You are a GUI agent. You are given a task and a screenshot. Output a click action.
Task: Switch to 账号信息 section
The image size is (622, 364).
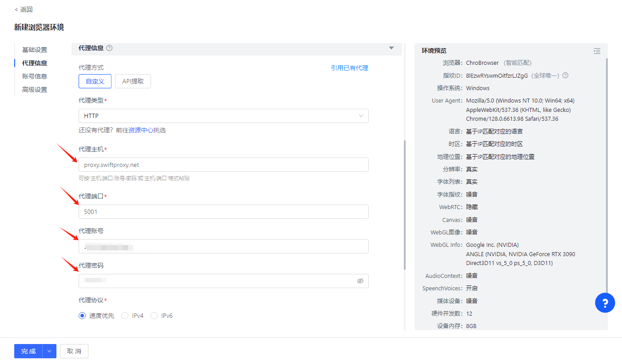35,76
